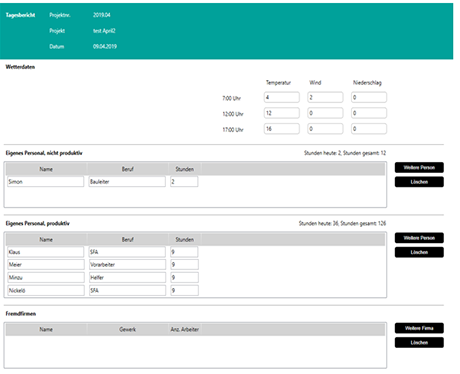
Task: Select the 7:00 Uhr Wind field
Action: tap(325, 97)
